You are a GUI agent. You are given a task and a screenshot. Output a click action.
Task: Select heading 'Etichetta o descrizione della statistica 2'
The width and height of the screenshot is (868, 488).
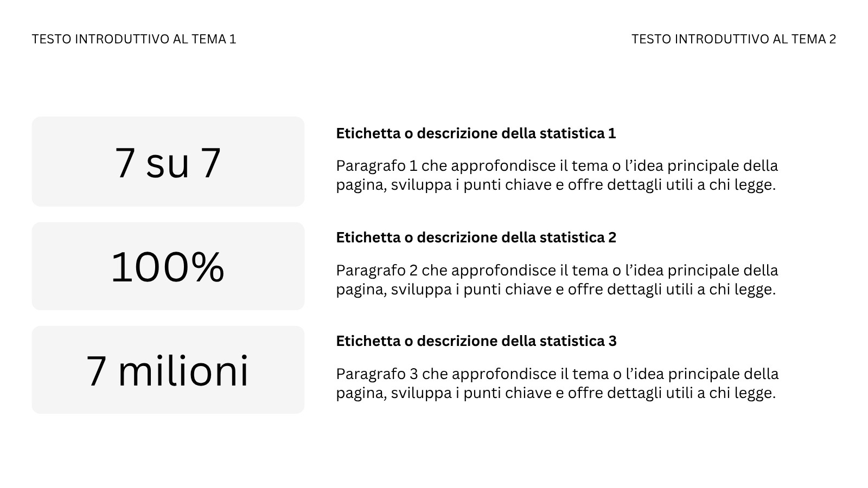pyautogui.click(x=476, y=237)
